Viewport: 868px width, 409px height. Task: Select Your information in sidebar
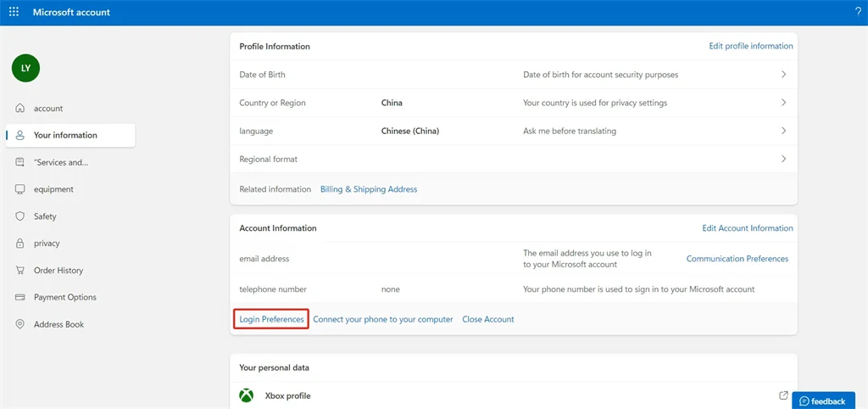point(70,135)
